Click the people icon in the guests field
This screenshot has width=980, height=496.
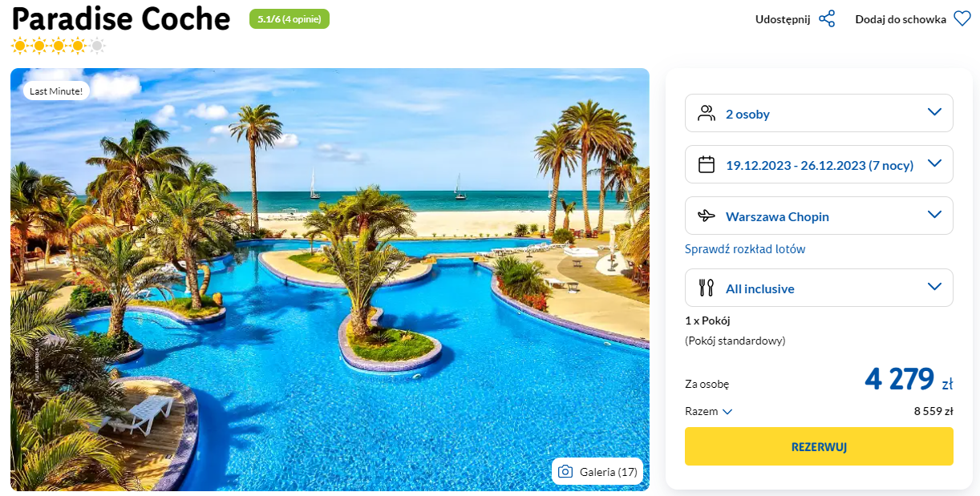[707, 113]
